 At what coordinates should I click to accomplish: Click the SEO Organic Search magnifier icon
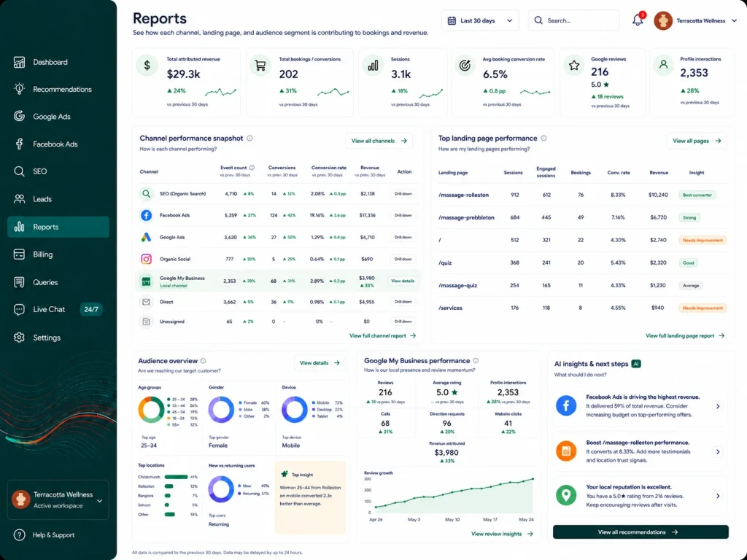146,194
